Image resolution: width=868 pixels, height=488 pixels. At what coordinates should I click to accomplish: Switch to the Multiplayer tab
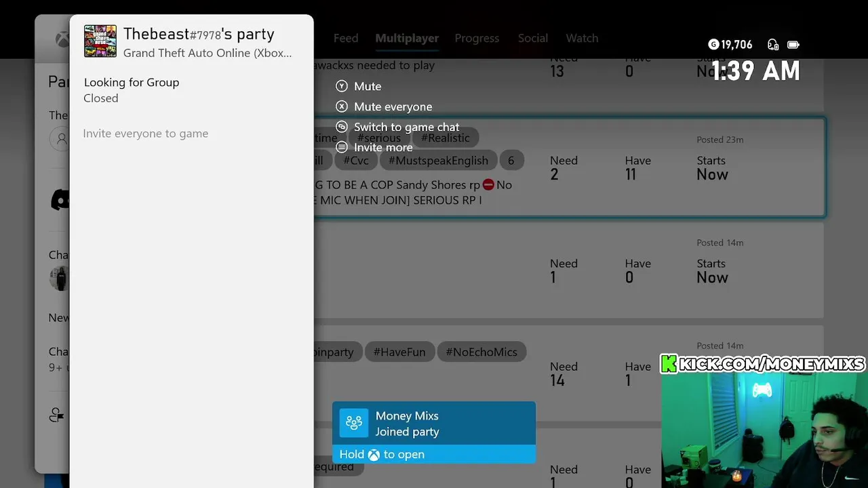[407, 38]
